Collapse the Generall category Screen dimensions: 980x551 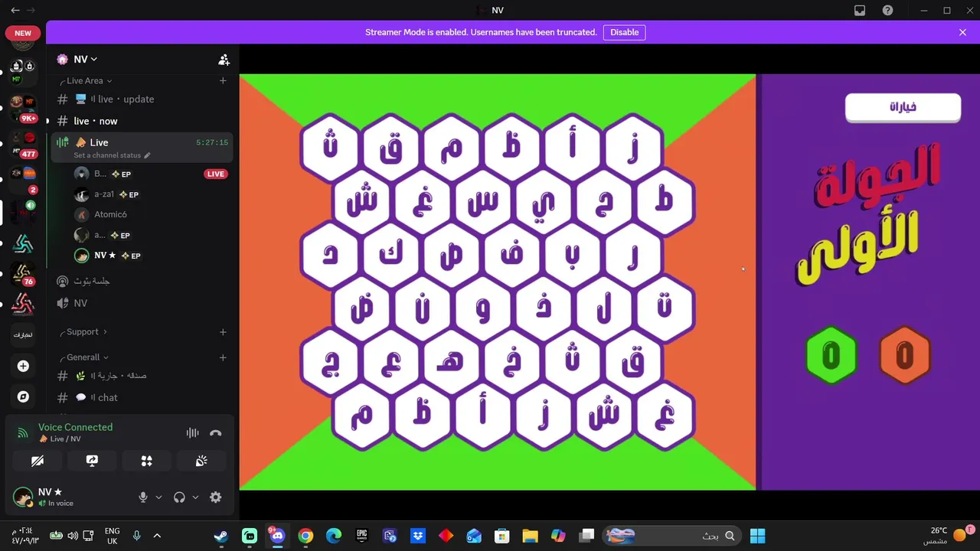[x=84, y=357]
